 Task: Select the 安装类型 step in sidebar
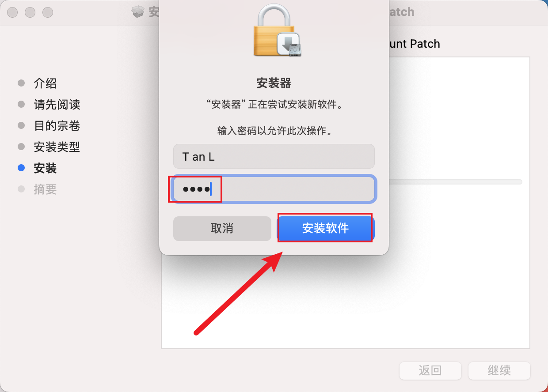[x=57, y=147]
